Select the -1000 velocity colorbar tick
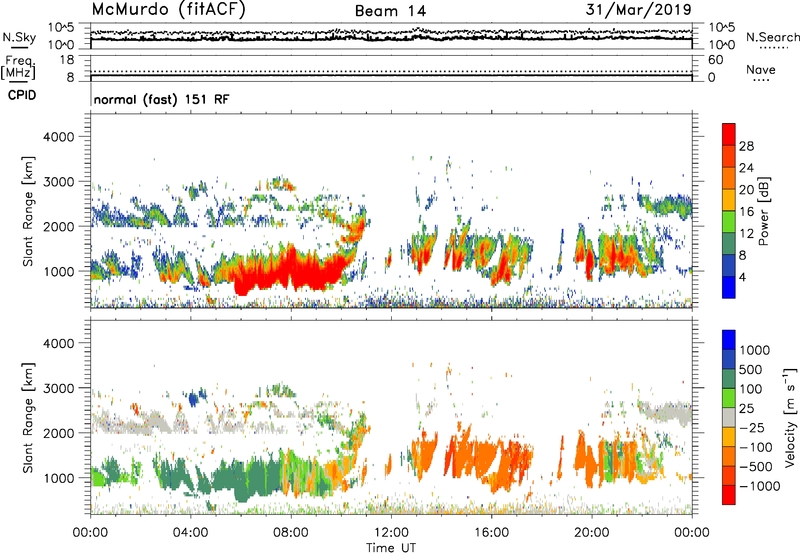 tap(760, 486)
